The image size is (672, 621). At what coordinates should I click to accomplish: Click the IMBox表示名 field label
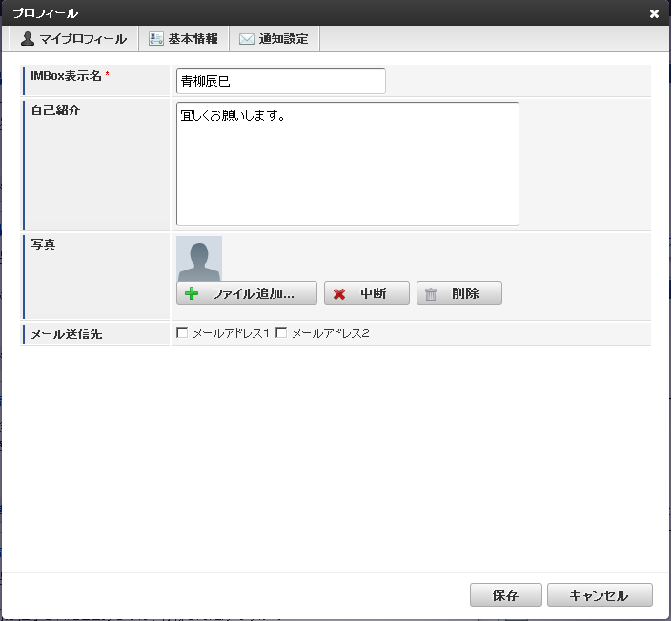point(66,76)
